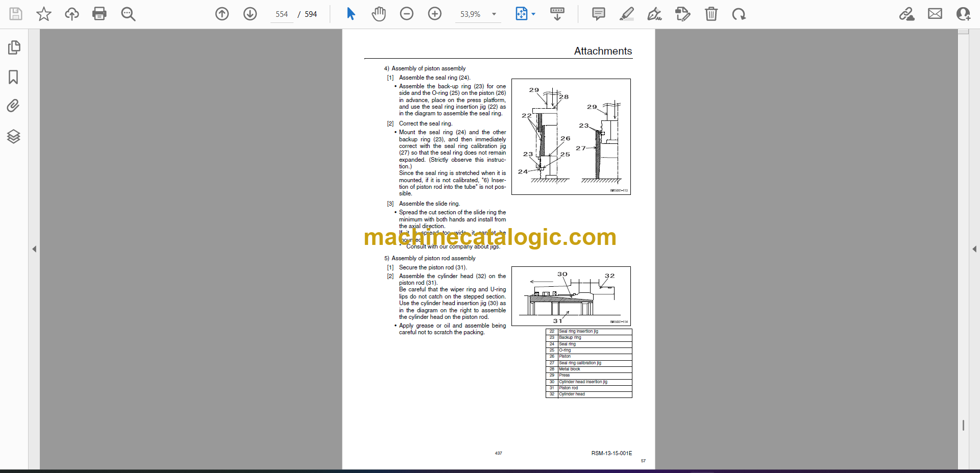Delete with the trash can icon
The width and height of the screenshot is (980, 473).
[x=711, y=14]
